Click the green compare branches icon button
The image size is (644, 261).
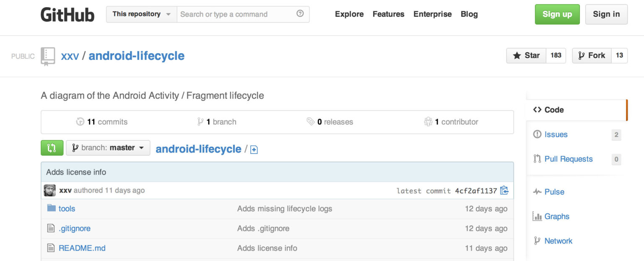(x=52, y=148)
